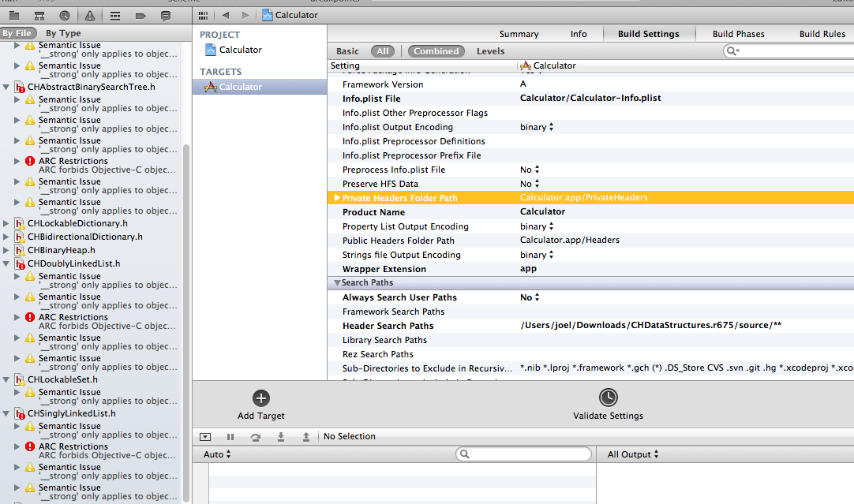Viewport: 854px width, 504px height.
Task: Expand CHBidirectionalDictionary.h issues
Action: (6, 237)
